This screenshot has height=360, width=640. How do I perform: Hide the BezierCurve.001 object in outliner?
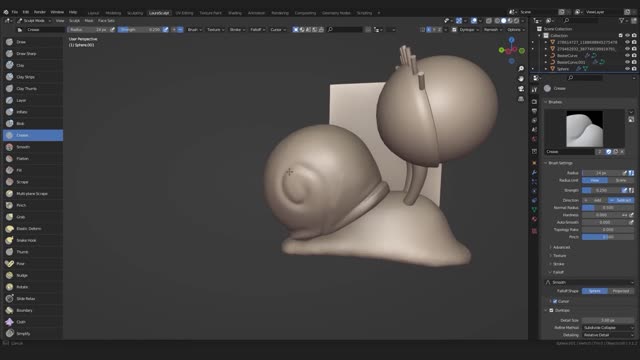click(x=627, y=62)
